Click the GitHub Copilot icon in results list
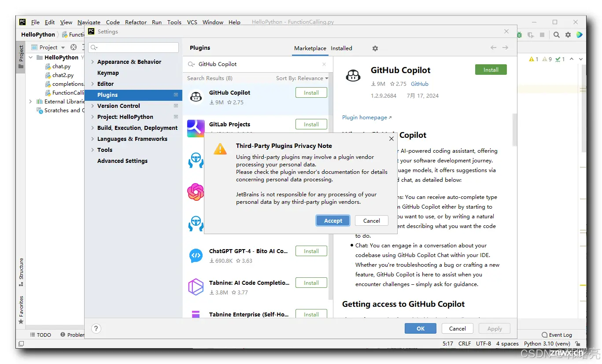 coord(196,97)
